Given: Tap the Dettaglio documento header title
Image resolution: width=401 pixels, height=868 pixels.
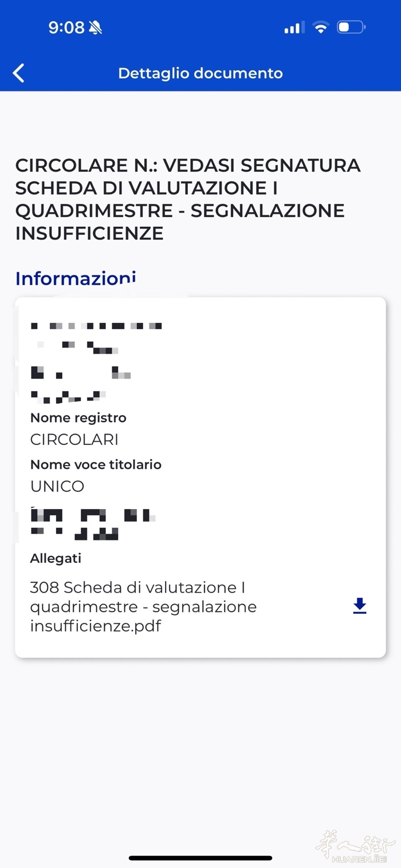Looking at the screenshot, I should (200, 73).
